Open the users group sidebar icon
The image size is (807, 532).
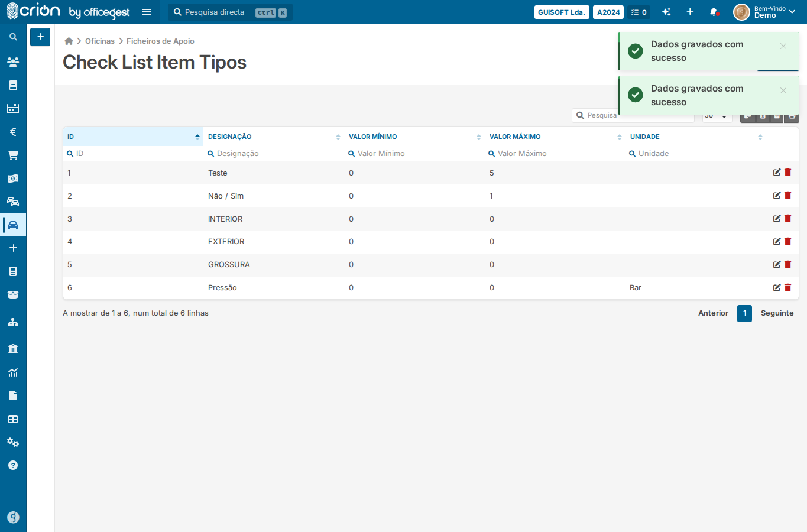click(13, 61)
